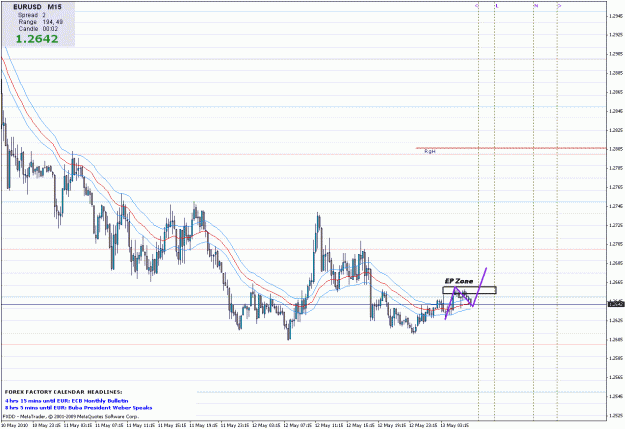This screenshot has width=625, height=429.
Task: Select the Spread 2 readout
Action: pyautogui.click(x=32, y=15)
